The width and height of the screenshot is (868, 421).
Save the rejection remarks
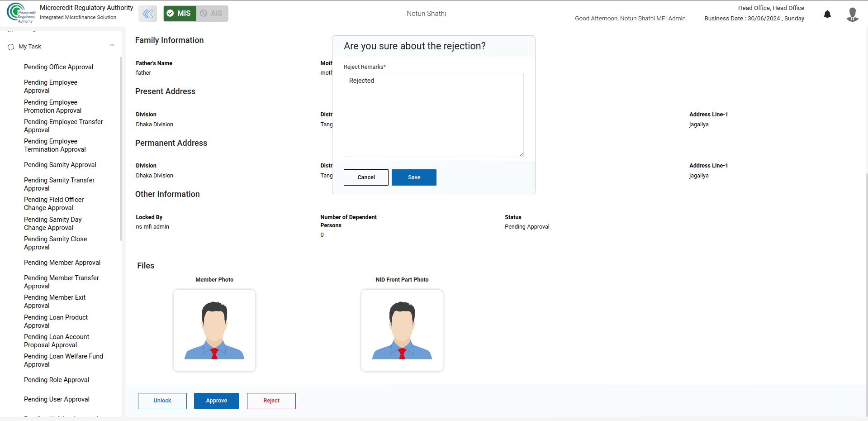point(414,177)
